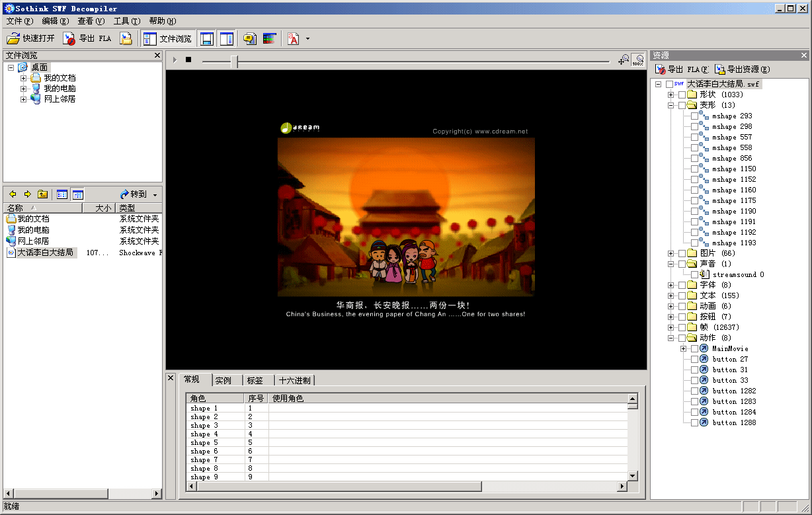The height and width of the screenshot is (515, 812).
Task: Close the 资源 panel
Action: point(804,56)
